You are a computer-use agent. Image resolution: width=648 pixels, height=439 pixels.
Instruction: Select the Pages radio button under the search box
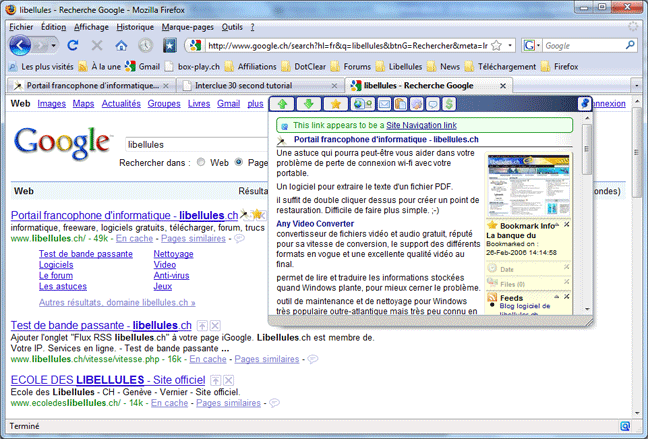pyautogui.click(x=238, y=162)
